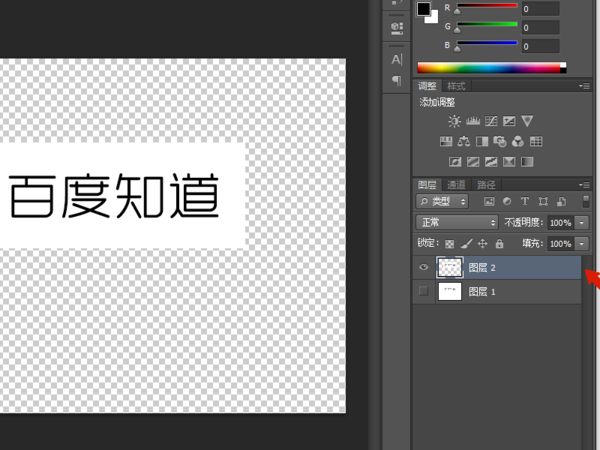Screen dimensions: 600x450
Task: Toggle lock transparent pixels
Action: coord(450,244)
